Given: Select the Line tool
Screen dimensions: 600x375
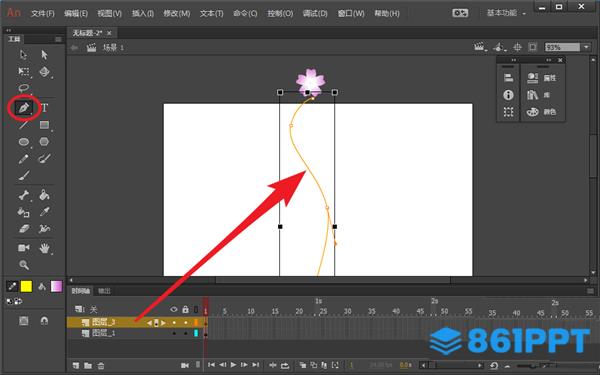Looking at the screenshot, I should pyautogui.click(x=24, y=125).
